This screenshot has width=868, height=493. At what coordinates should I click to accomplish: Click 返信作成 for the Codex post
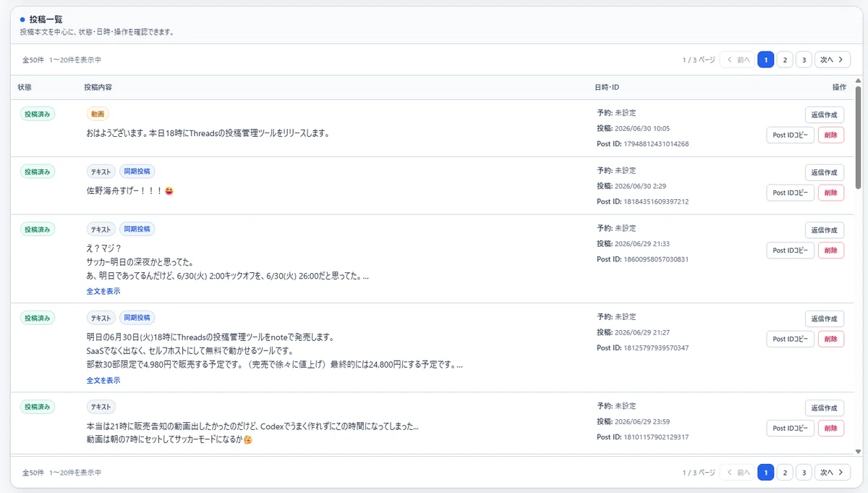pyautogui.click(x=824, y=408)
